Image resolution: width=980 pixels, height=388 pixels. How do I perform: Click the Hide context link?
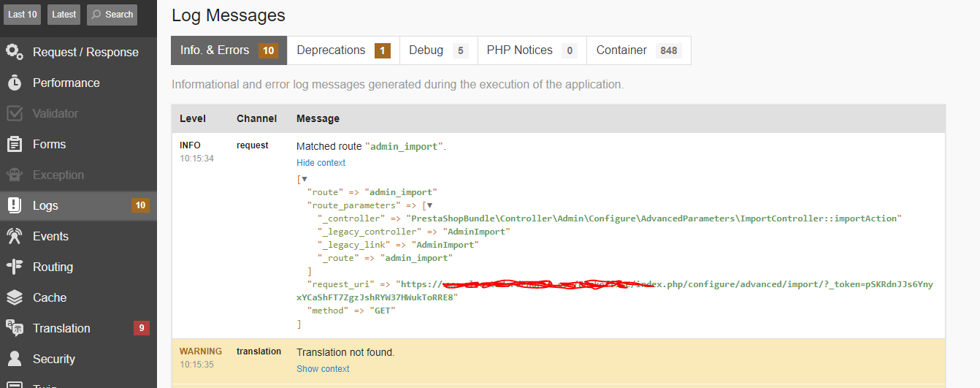(x=321, y=163)
